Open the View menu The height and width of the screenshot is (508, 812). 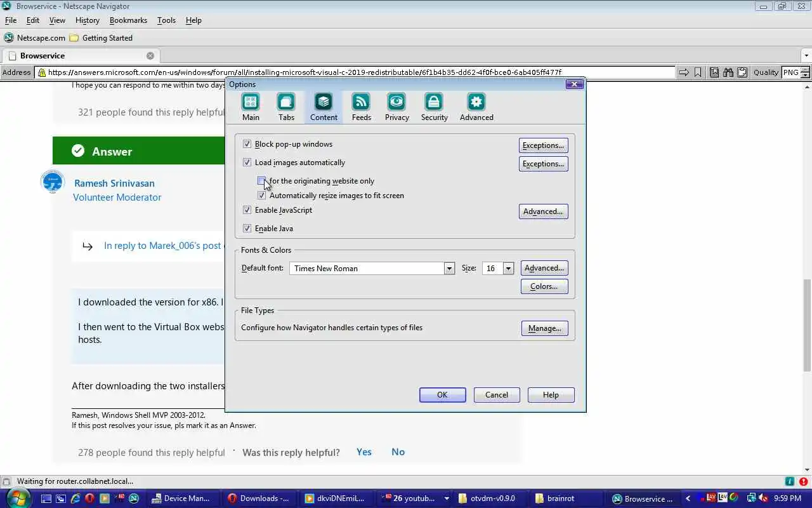point(57,20)
